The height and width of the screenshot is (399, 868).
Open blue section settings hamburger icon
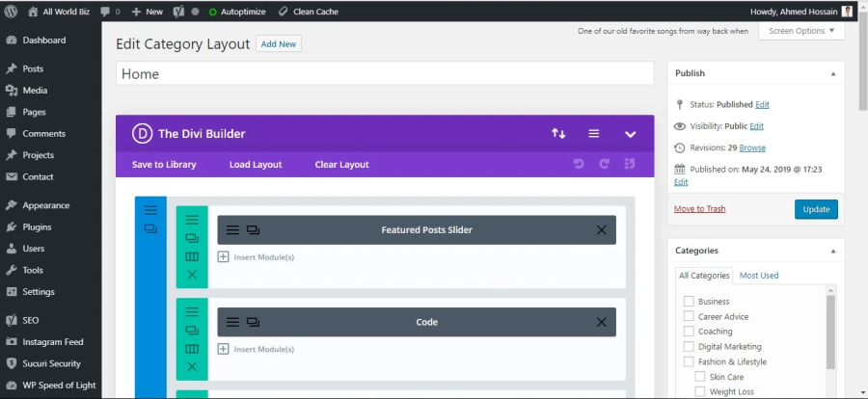[150, 210]
